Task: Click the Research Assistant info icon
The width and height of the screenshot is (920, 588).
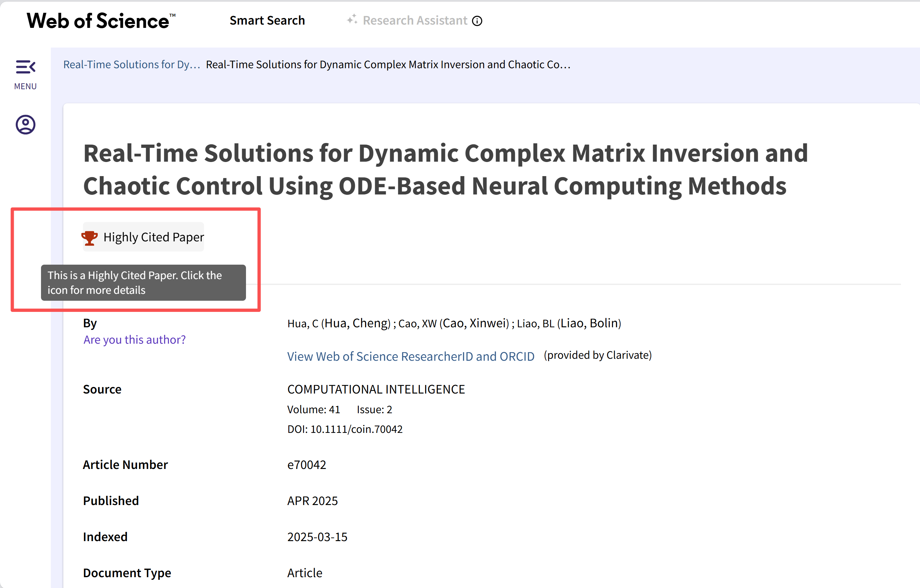Action: [x=477, y=21]
